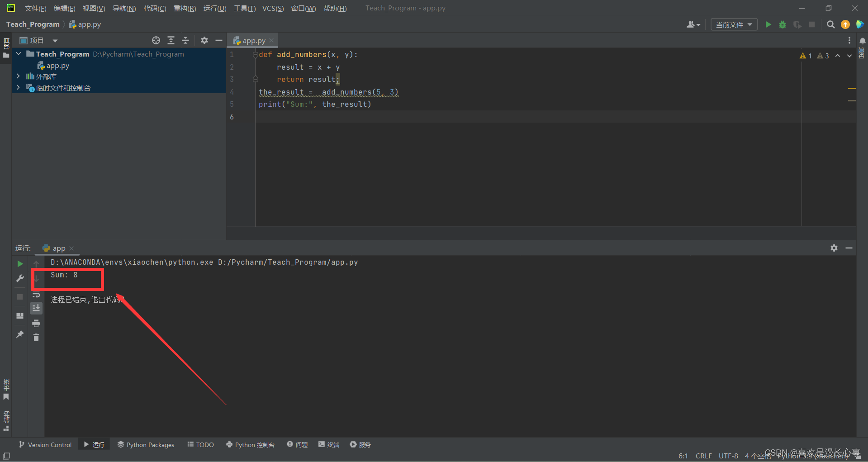Print console output via the printer icon
This screenshot has width=868, height=462.
pos(36,323)
